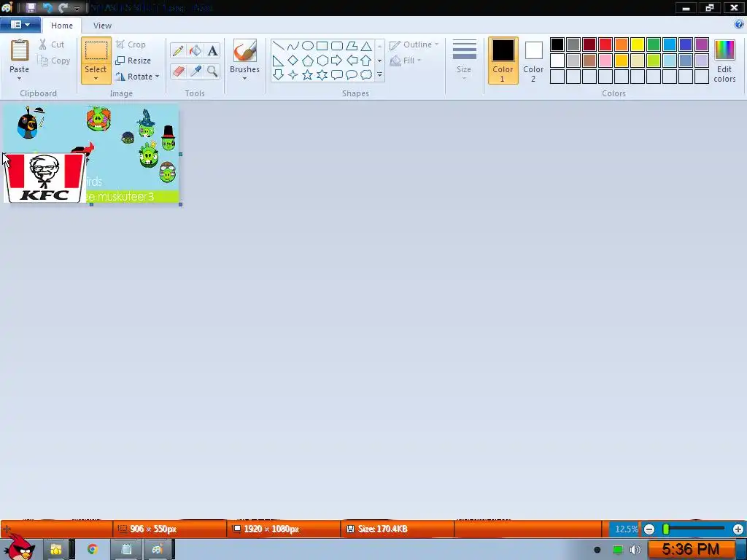Open the Select dropdown arrow

tap(96, 79)
